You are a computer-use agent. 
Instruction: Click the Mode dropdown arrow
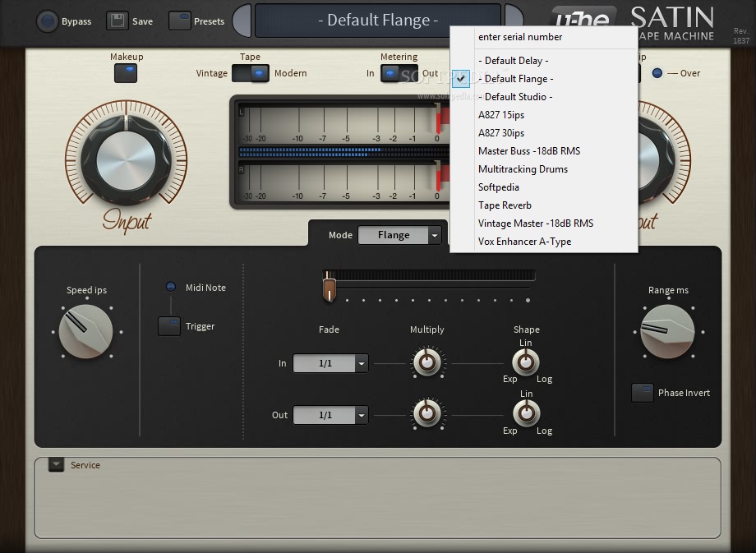point(435,235)
